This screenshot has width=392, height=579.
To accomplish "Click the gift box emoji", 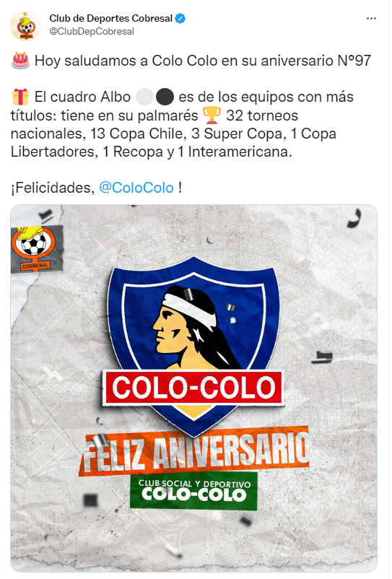I will [x=20, y=97].
